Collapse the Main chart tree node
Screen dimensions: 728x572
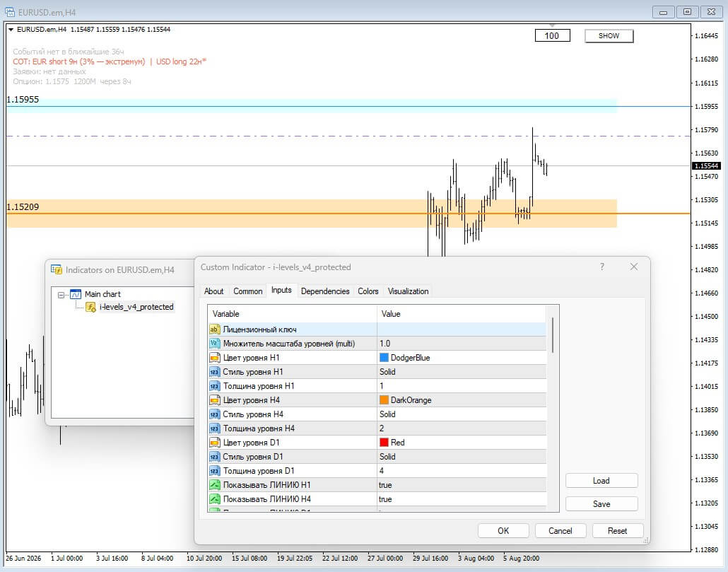(61, 295)
